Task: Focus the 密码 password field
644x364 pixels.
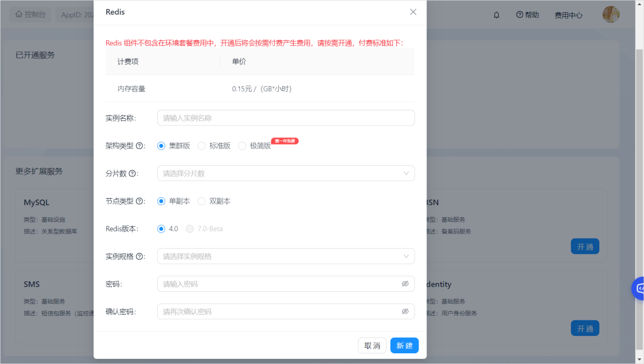Action: (x=286, y=284)
